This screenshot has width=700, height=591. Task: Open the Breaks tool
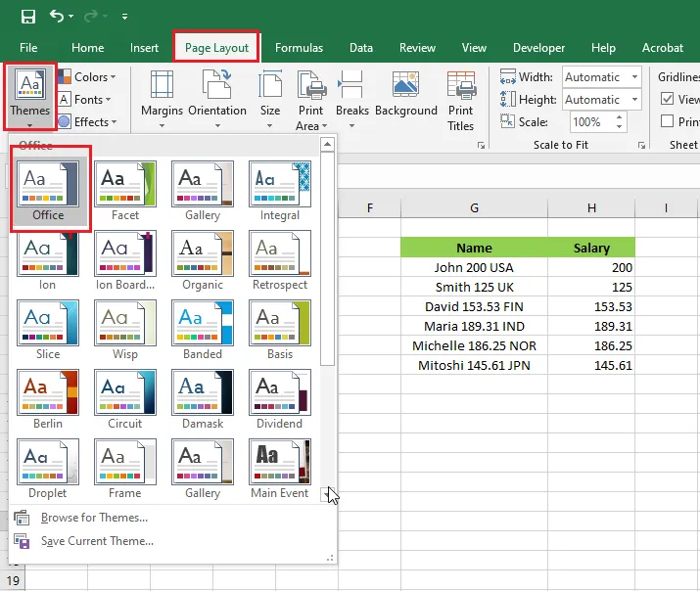[x=352, y=99]
